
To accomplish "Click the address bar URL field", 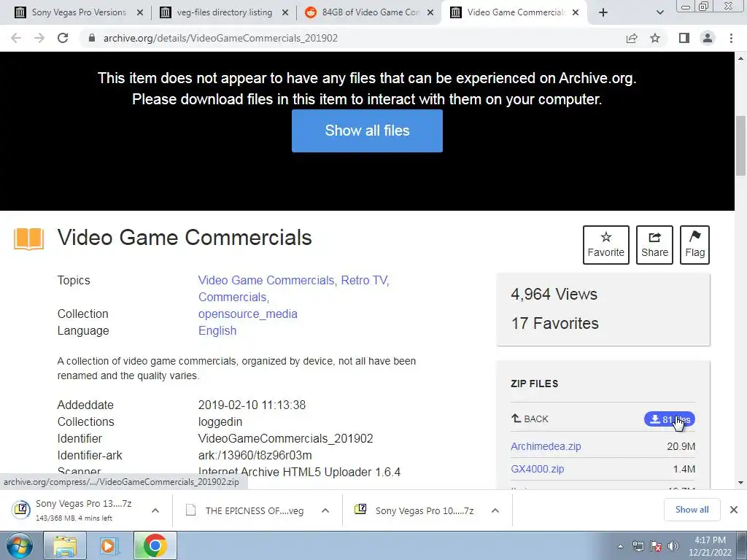I will click(x=352, y=38).
